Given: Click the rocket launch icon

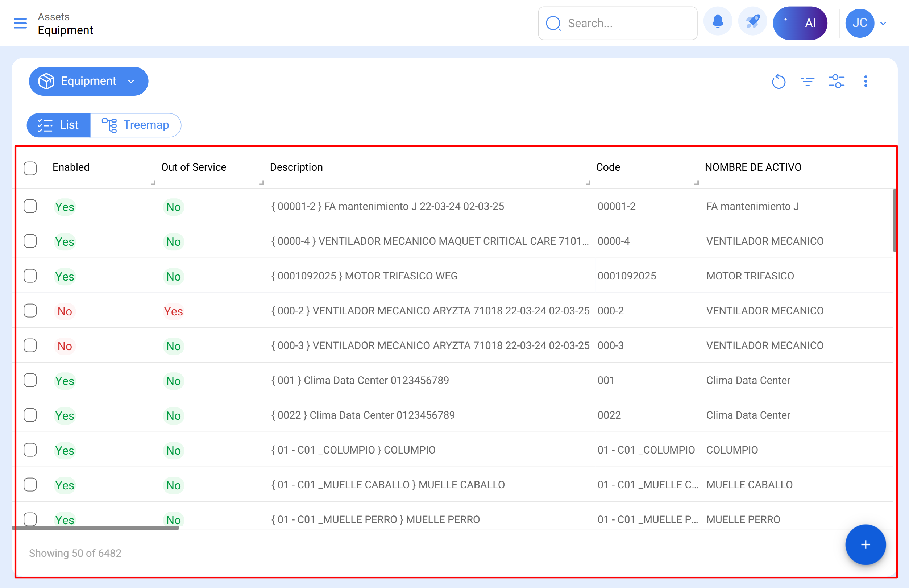Looking at the screenshot, I should 752,22.
